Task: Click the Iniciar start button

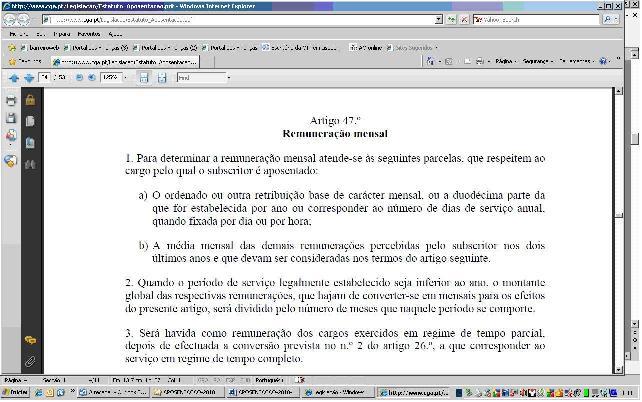Action: [x=15, y=393]
